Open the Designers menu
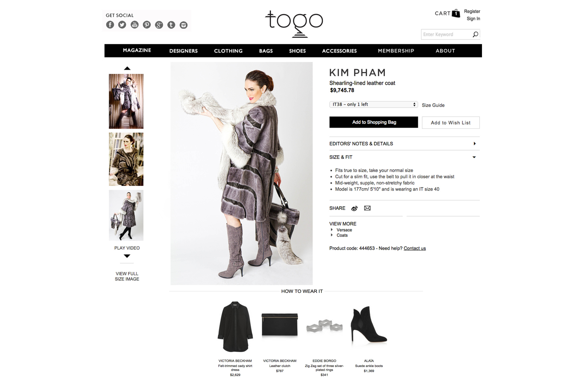588x380 pixels. tap(183, 51)
